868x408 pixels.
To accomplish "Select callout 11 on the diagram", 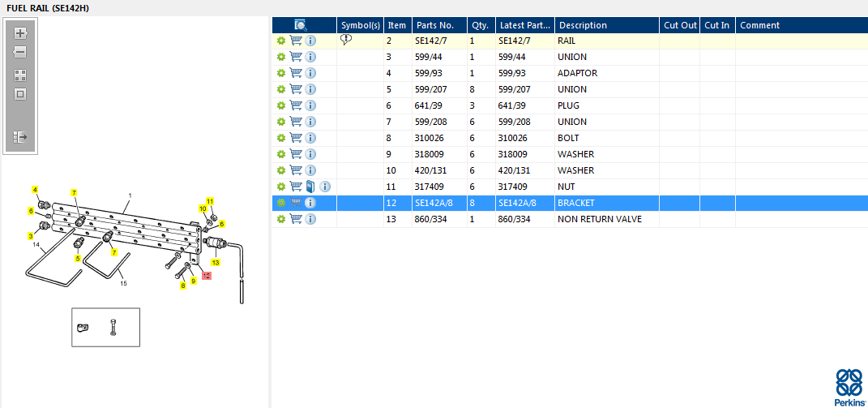I will 210,200.
